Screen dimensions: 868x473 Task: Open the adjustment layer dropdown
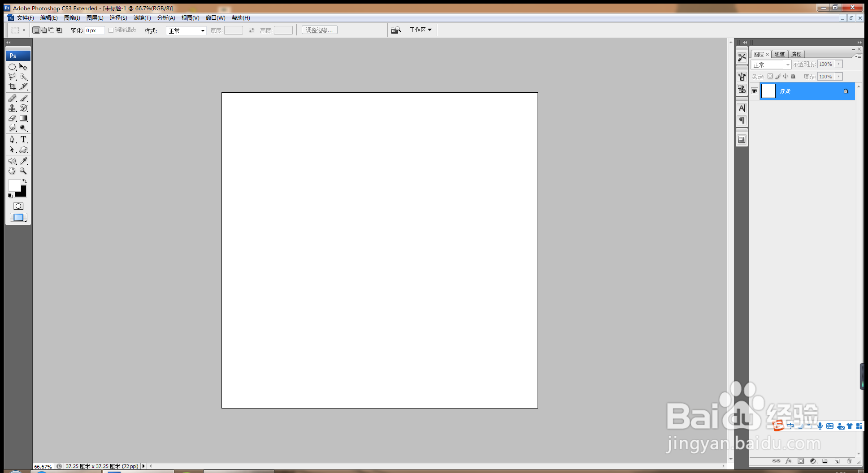pos(813,461)
